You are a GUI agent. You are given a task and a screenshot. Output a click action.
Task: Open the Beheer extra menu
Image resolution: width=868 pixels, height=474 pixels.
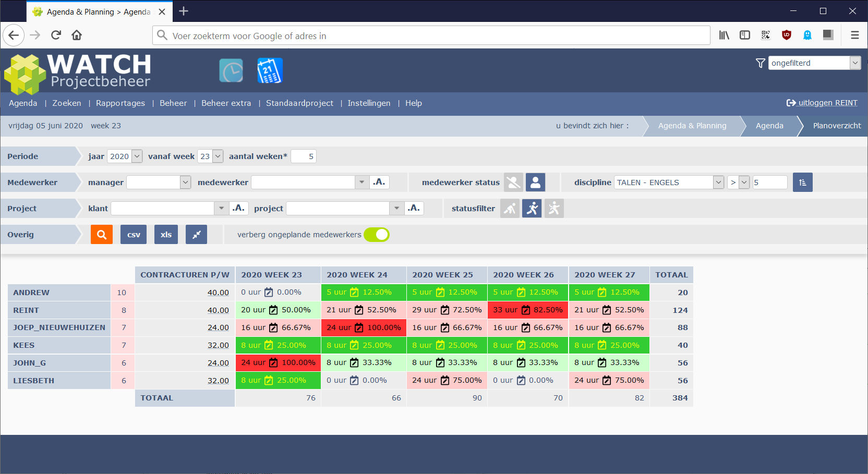point(226,103)
